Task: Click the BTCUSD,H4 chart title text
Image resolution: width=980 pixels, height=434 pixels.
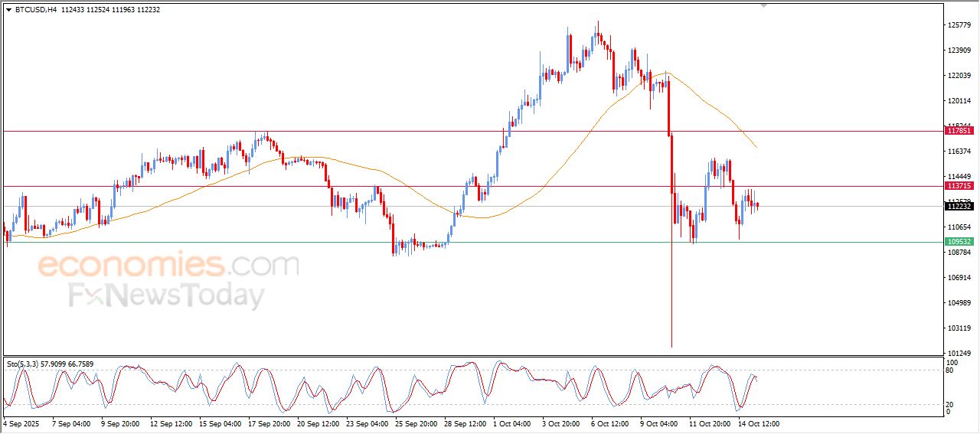Action: pyautogui.click(x=35, y=10)
